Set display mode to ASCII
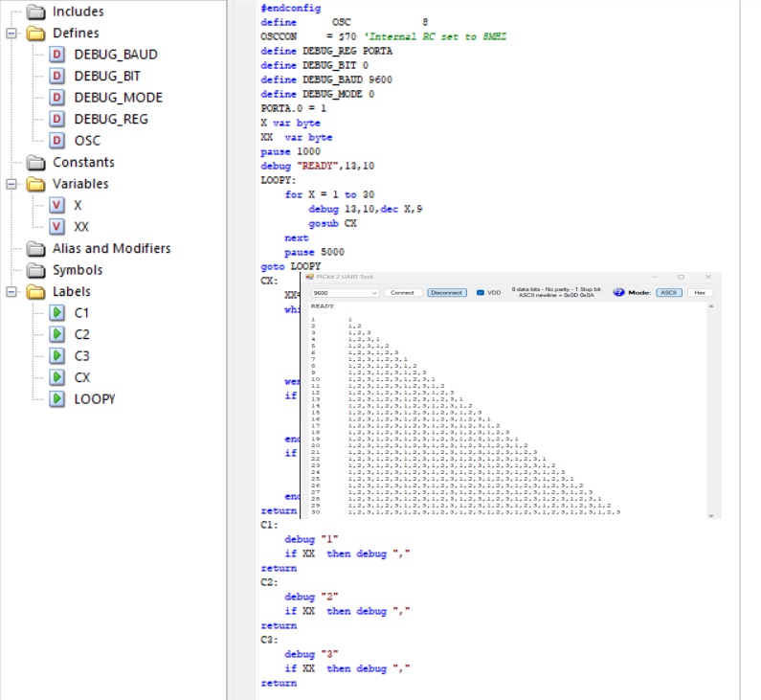 pos(668,292)
